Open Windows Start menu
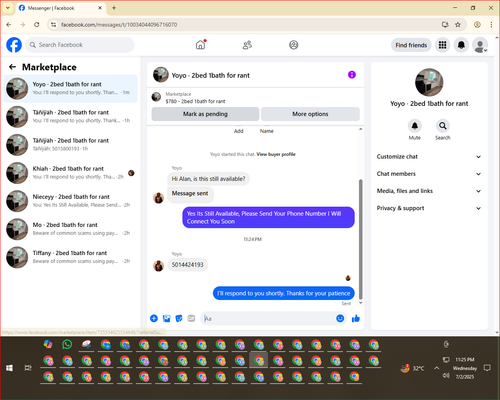The width and height of the screenshot is (500, 400). click(x=9, y=368)
